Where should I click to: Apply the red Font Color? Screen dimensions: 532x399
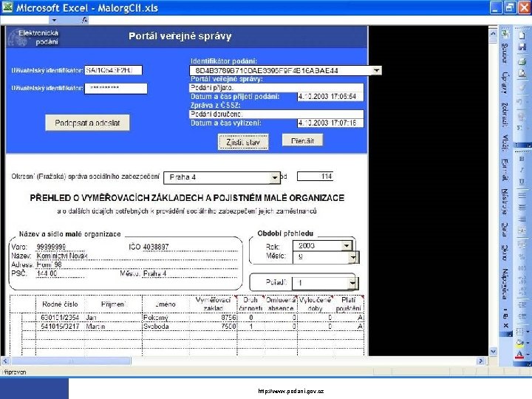click(519, 355)
